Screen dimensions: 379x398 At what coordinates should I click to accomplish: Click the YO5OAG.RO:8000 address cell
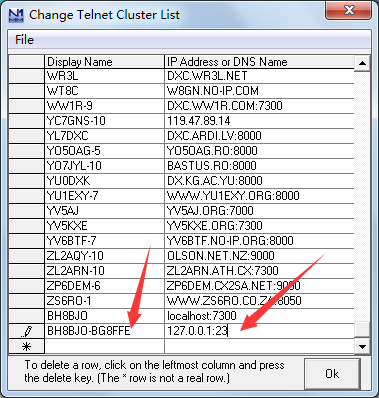tap(259, 151)
